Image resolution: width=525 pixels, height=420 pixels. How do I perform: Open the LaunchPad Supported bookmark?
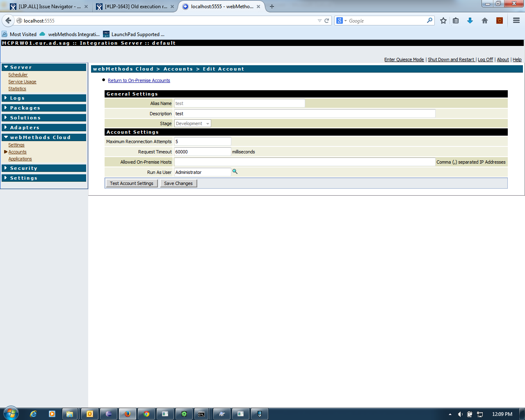(134, 34)
